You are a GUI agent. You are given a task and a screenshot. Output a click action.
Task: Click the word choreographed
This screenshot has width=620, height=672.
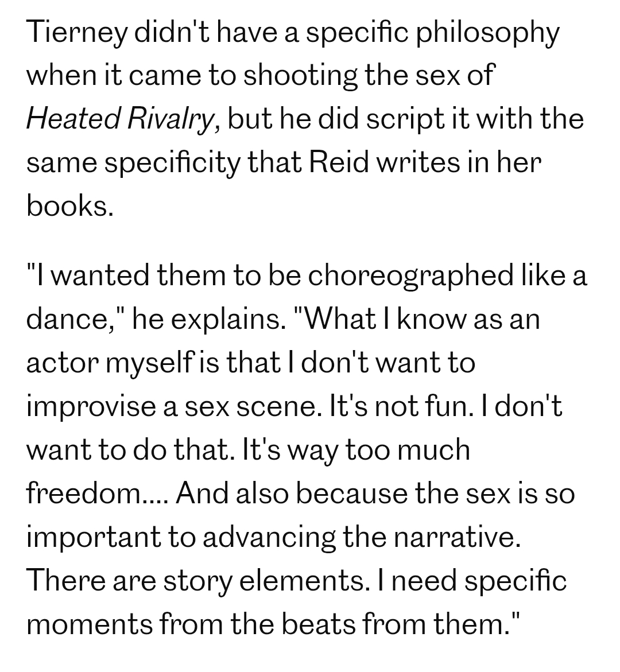click(x=410, y=275)
